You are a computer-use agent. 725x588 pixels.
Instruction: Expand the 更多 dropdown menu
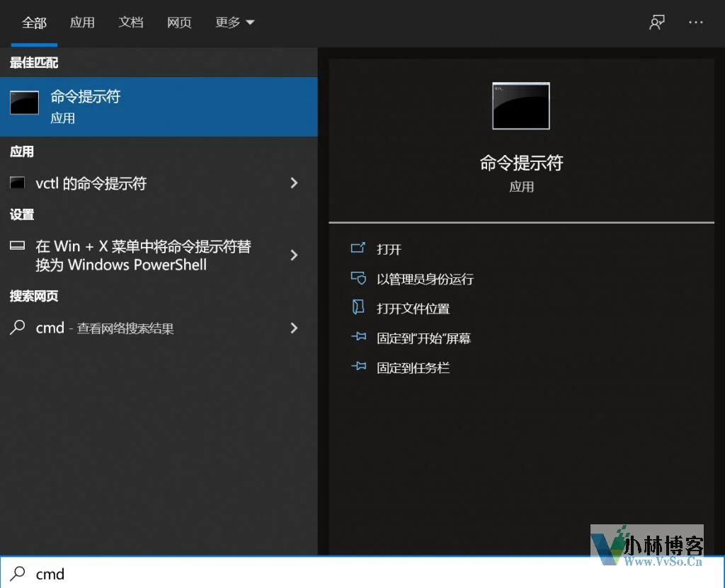pos(235,23)
